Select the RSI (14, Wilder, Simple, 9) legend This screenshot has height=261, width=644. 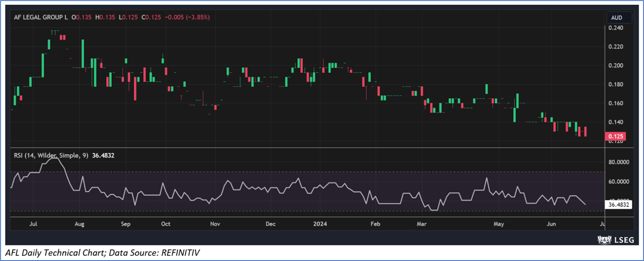coord(50,156)
